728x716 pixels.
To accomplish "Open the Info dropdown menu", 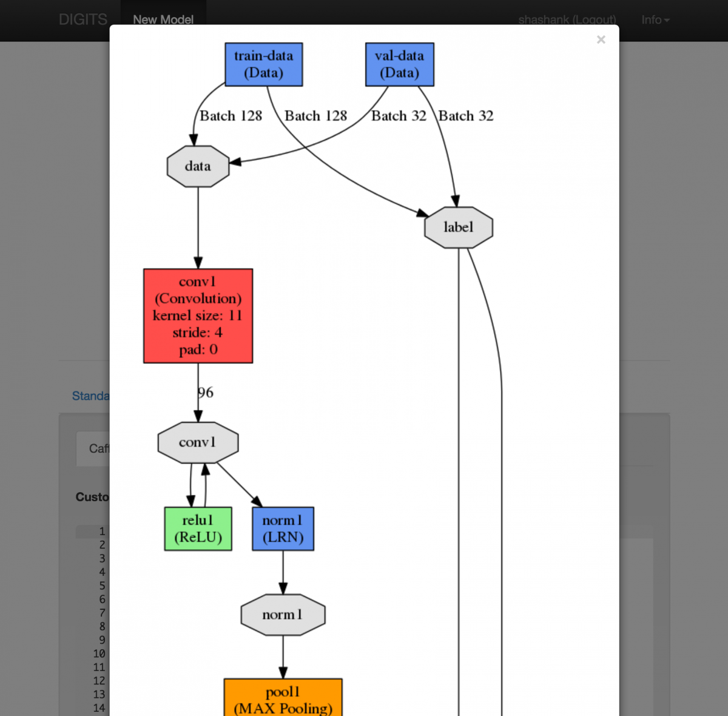I will pyautogui.click(x=655, y=20).
